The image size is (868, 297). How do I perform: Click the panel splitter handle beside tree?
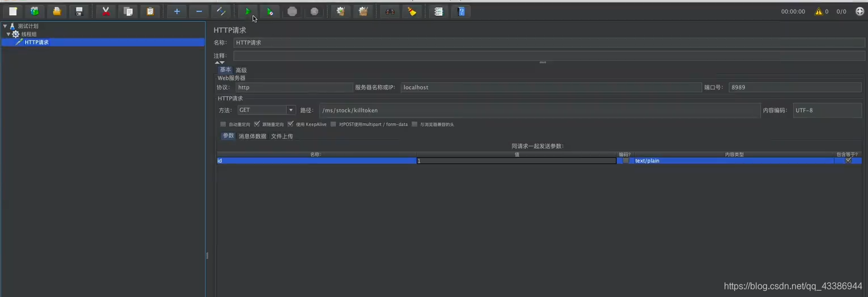207,256
